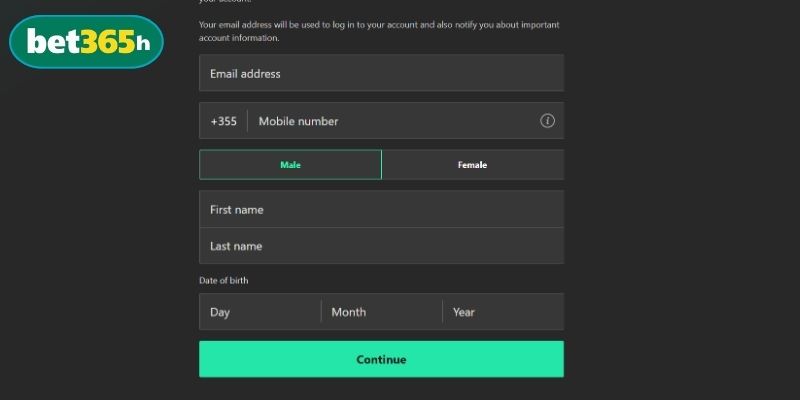Open the Month of birth dropdown
800x400 pixels.
[381, 312]
